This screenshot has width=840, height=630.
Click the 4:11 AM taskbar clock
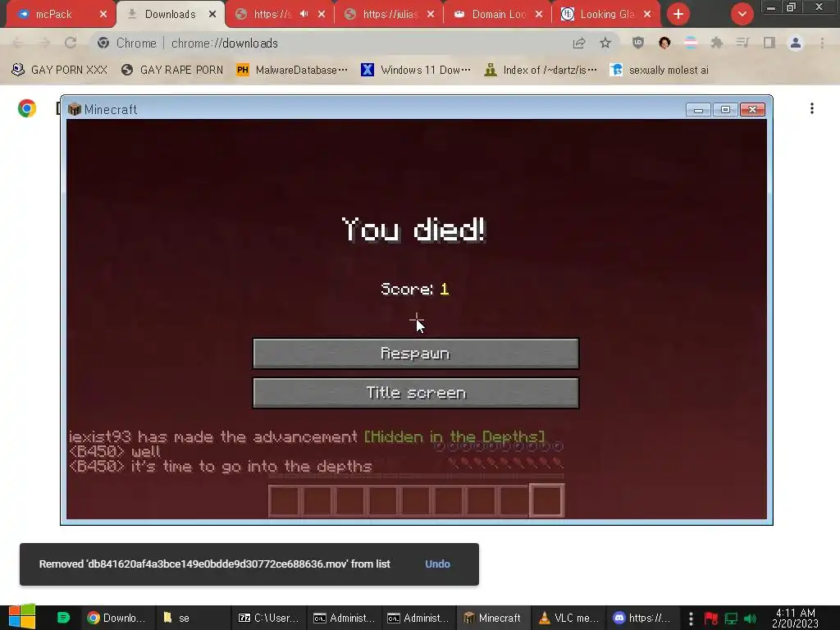pos(795,618)
